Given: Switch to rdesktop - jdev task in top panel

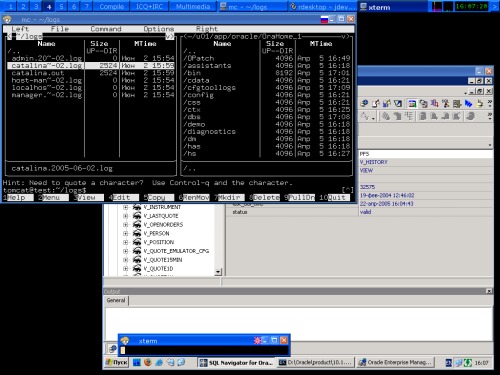Looking at the screenshot, I should click(x=322, y=7).
